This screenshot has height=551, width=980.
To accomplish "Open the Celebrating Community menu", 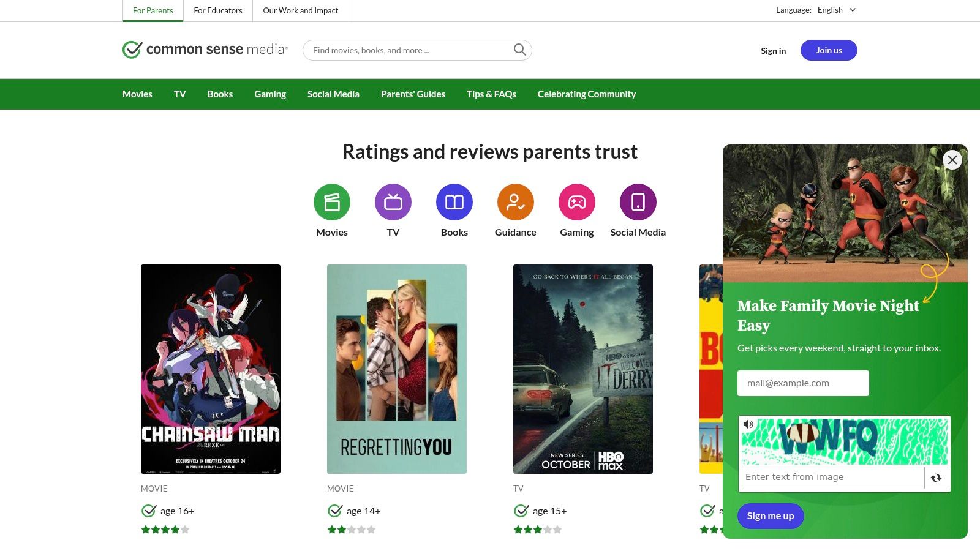I will 587,94.
